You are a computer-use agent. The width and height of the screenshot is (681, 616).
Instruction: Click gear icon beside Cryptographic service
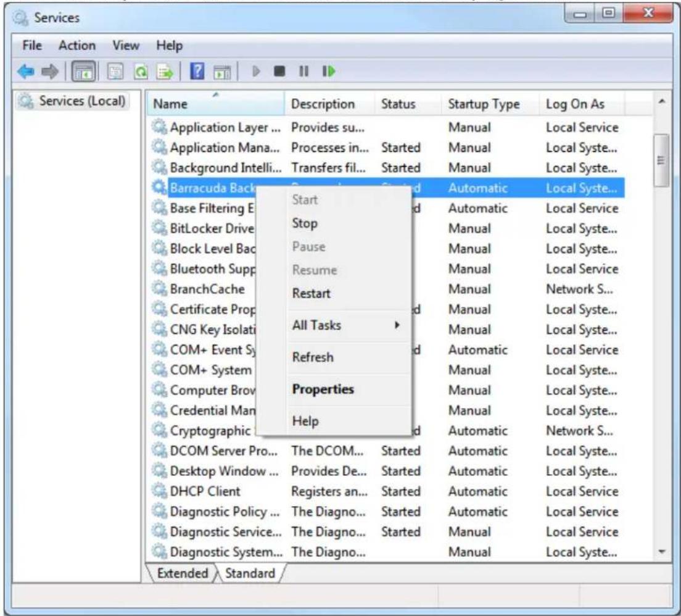(x=159, y=430)
